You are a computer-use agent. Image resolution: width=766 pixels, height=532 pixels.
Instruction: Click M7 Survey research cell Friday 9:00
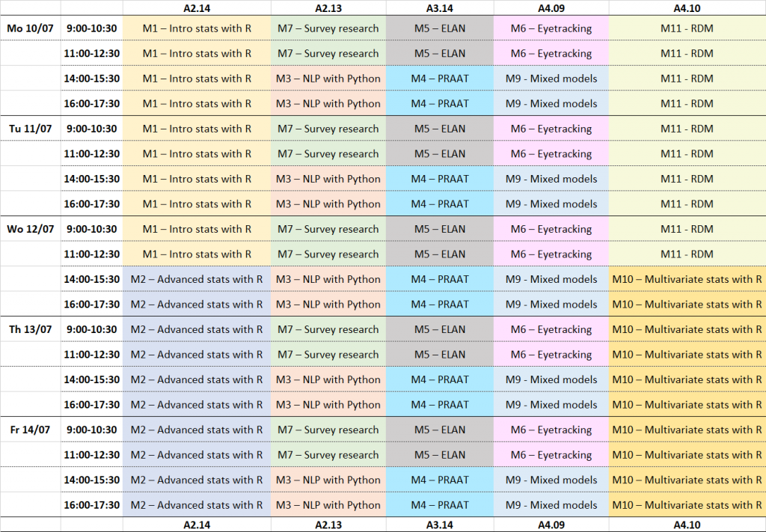click(328, 429)
